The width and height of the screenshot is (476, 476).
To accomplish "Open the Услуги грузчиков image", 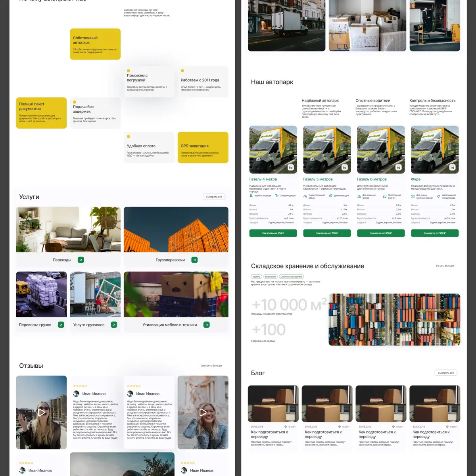I will point(95,294).
